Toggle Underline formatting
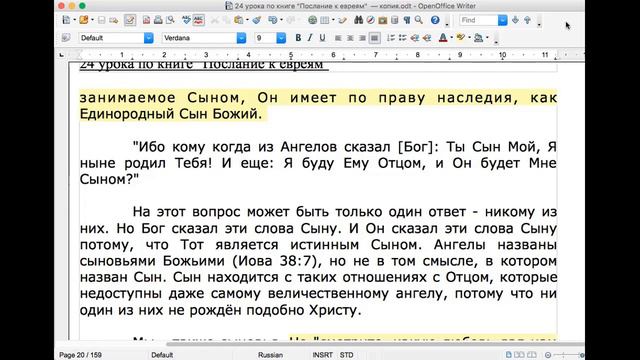640x360 pixels. click(322, 38)
